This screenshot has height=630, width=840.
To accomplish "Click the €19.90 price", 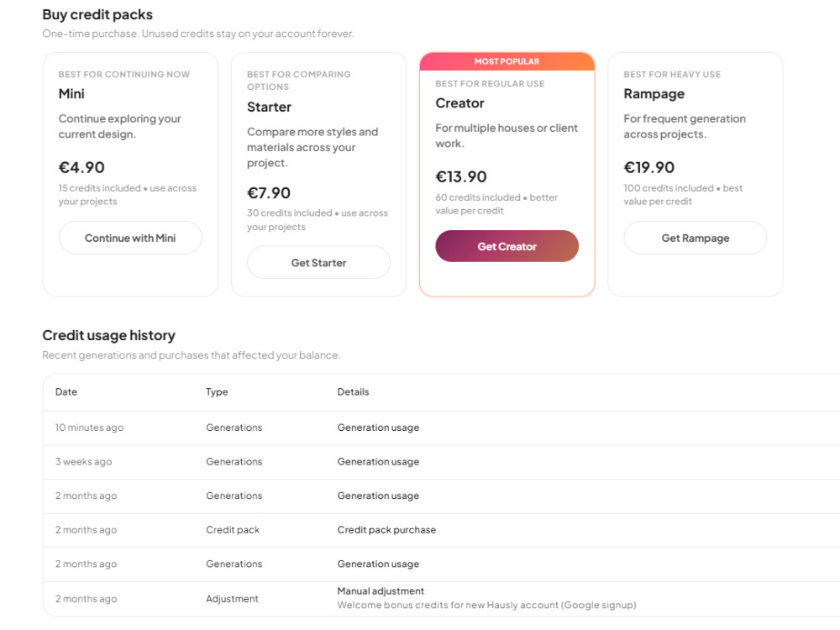I will click(648, 167).
